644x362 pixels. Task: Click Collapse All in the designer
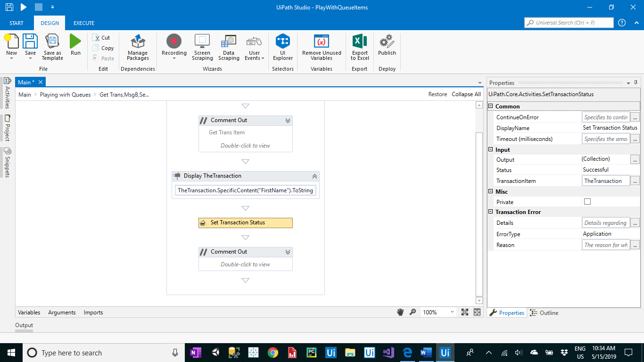pyautogui.click(x=466, y=94)
